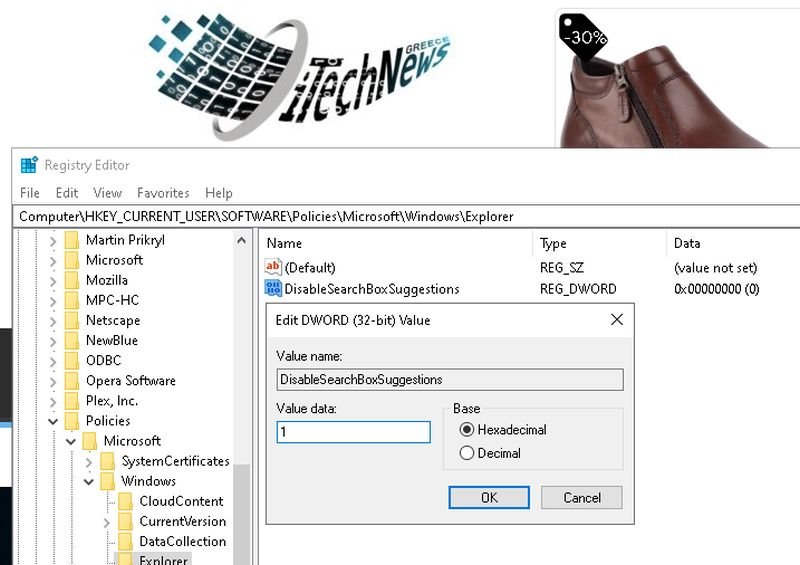The height and width of the screenshot is (565, 800).
Task: Select the Explorer folder icon in tree
Action: pyautogui.click(x=125, y=559)
